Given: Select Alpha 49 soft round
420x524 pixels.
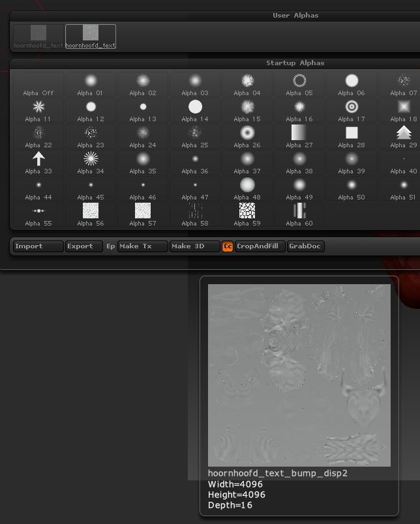Looking at the screenshot, I should click(299, 189).
